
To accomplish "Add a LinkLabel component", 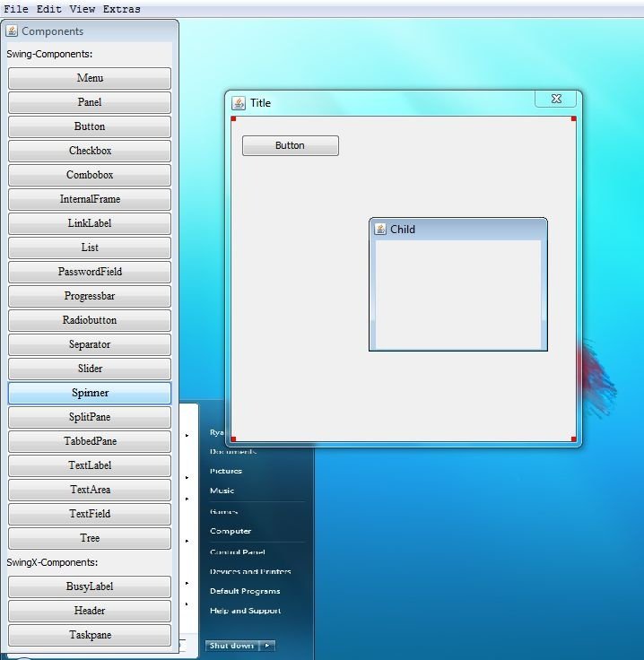I will click(90, 223).
